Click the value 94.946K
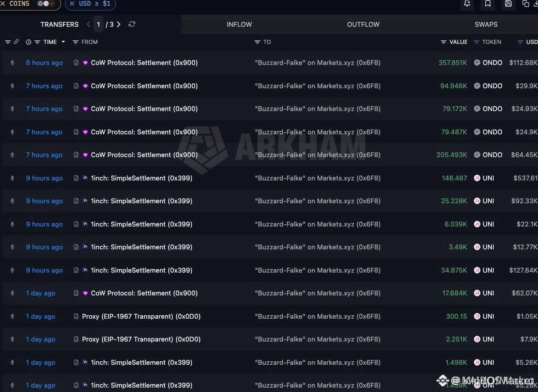Screen dimensions: 538x392 click(454, 86)
